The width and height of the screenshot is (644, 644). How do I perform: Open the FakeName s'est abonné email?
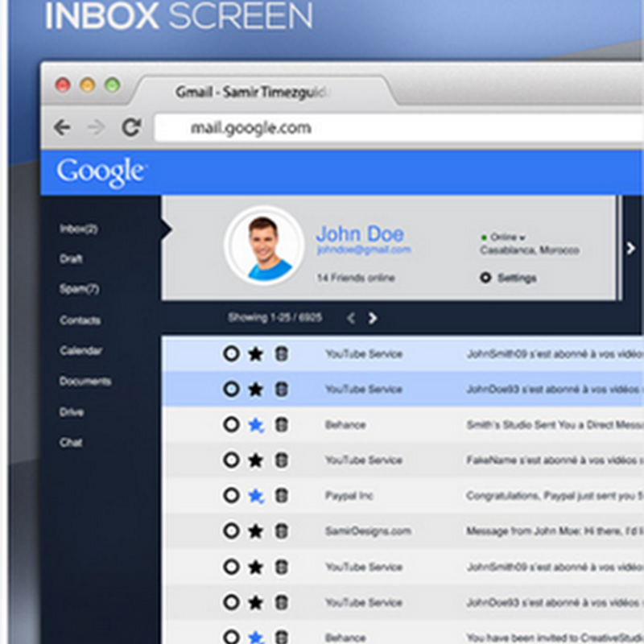tap(555, 460)
